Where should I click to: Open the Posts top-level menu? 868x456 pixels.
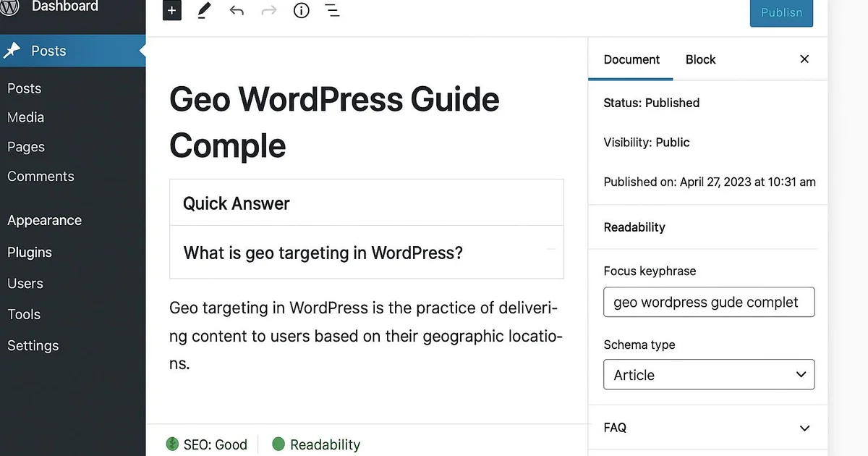(72, 51)
